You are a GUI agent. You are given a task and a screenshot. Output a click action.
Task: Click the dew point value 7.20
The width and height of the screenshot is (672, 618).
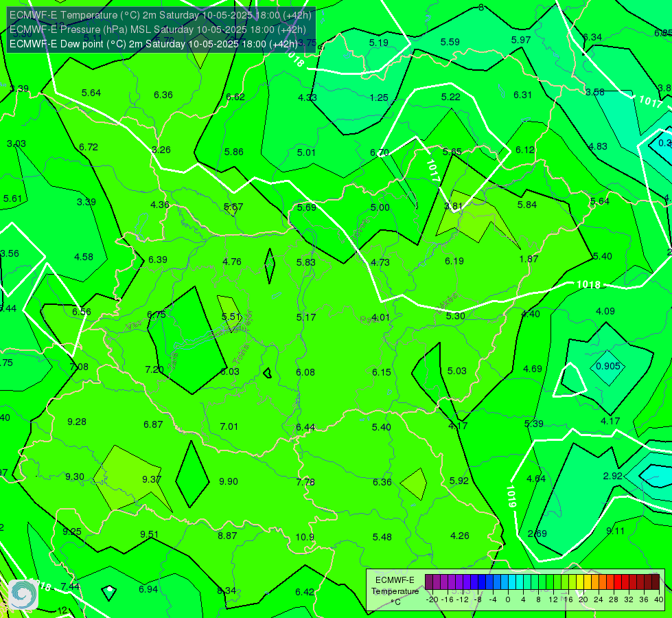point(154,369)
